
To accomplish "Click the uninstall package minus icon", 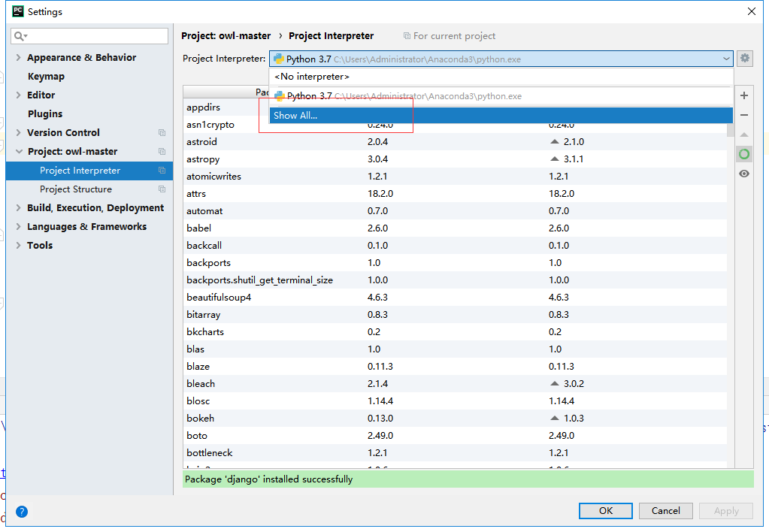I will [743, 115].
